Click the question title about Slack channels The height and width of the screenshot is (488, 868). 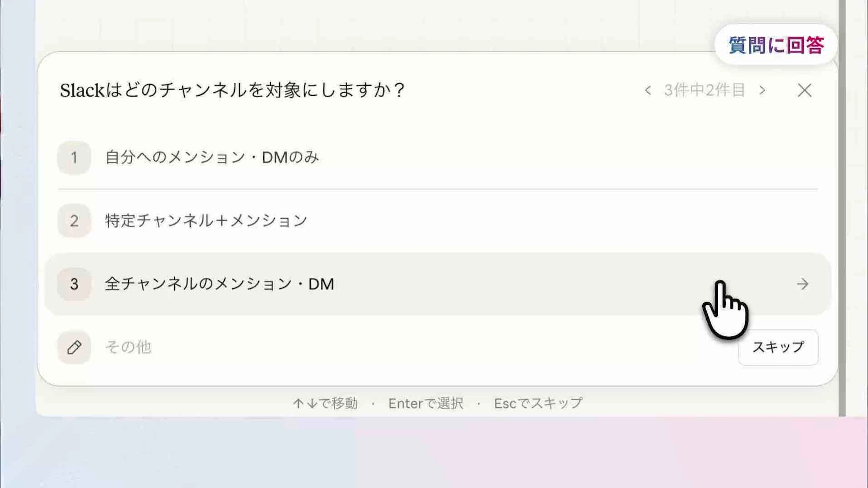(x=233, y=90)
